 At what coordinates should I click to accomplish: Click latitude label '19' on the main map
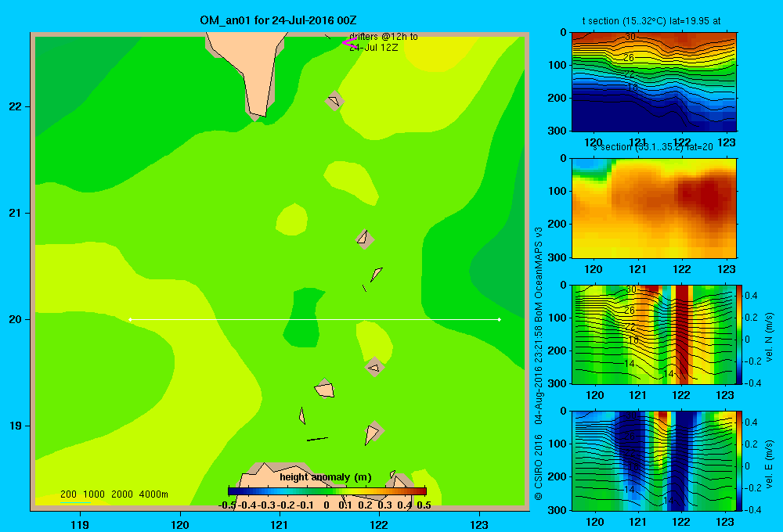click(x=16, y=426)
